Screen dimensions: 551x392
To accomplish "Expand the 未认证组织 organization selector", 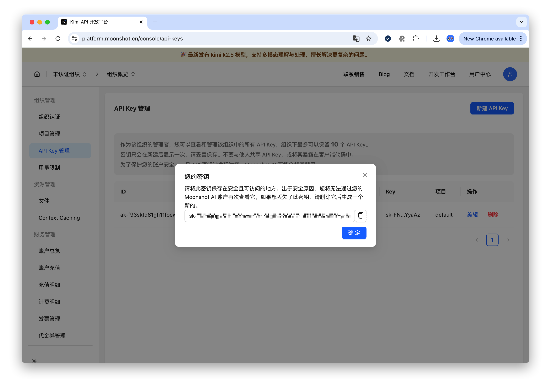I will pyautogui.click(x=70, y=74).
